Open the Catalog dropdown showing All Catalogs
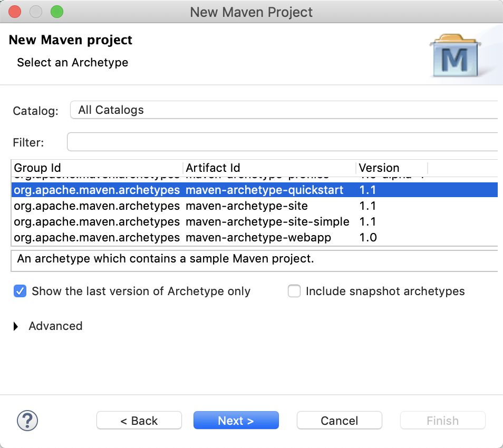This screenshot has height=448, width=503. tap(284, 110)
